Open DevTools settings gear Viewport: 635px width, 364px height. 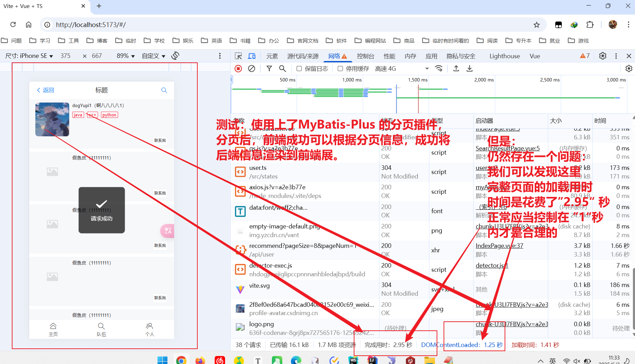pyautogui.click(x=603, y=56)
